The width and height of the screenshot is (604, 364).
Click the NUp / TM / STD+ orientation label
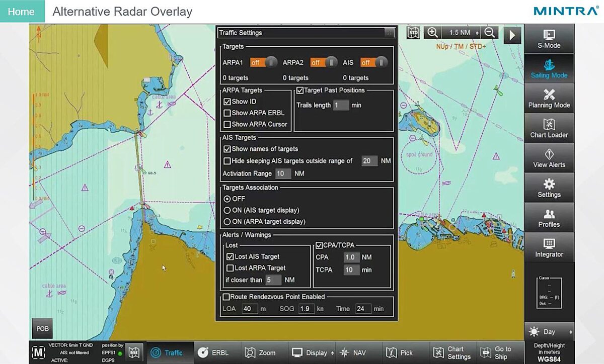tap(460, 47)
